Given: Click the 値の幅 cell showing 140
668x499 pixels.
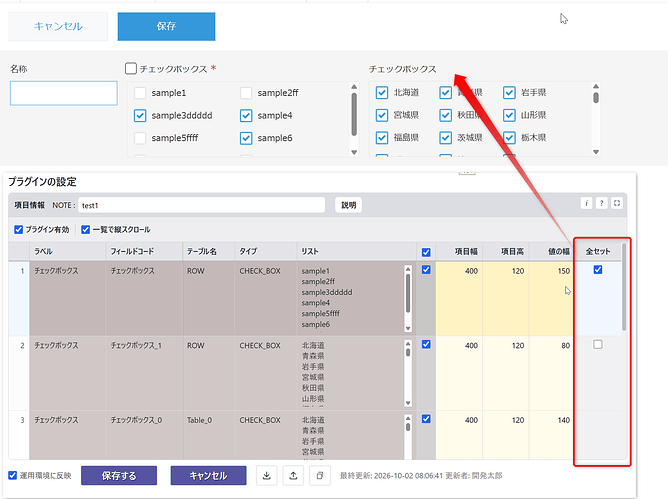Looking at the screenshot, I should click(551, 435).
